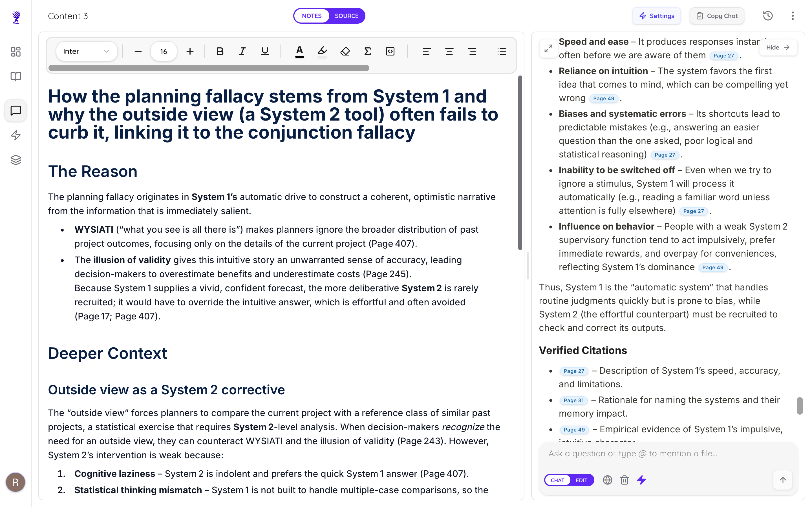This screenshot has width=812, height=507.
Task: Switch to the SOURCE tab
Action: (346, 15)
